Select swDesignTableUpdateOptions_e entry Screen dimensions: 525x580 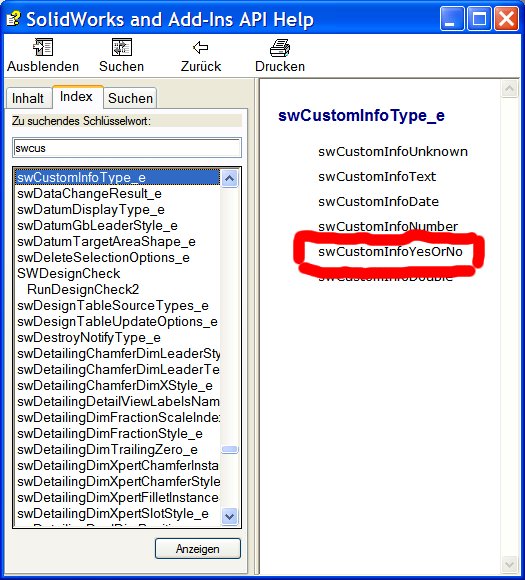[x=117, y=321]
